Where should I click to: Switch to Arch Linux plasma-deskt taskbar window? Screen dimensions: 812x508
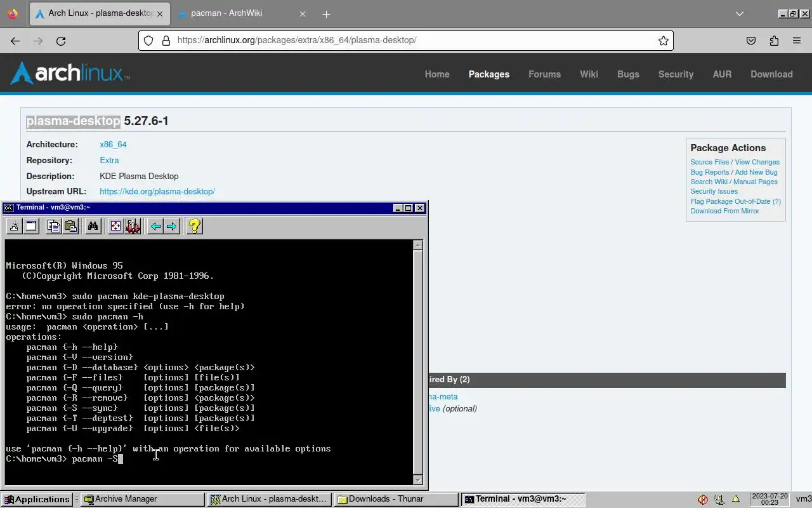coord(268,499)
